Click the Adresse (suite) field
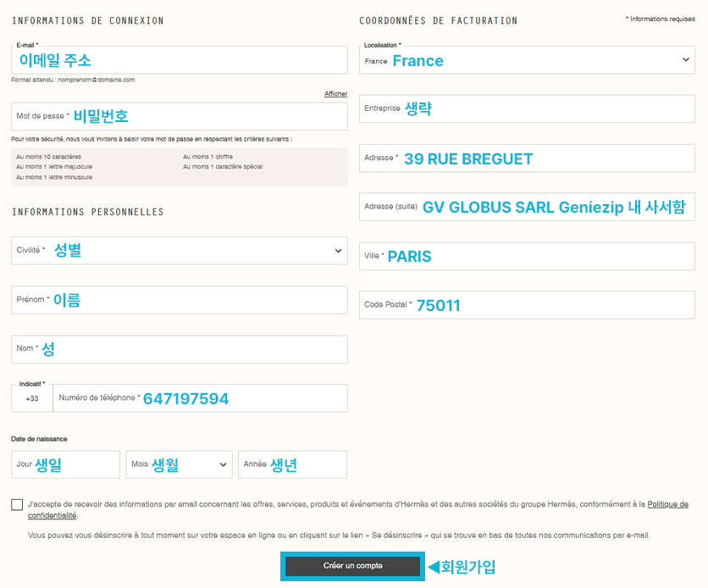Viewport: 708px width, 588px height. [527, 207]
